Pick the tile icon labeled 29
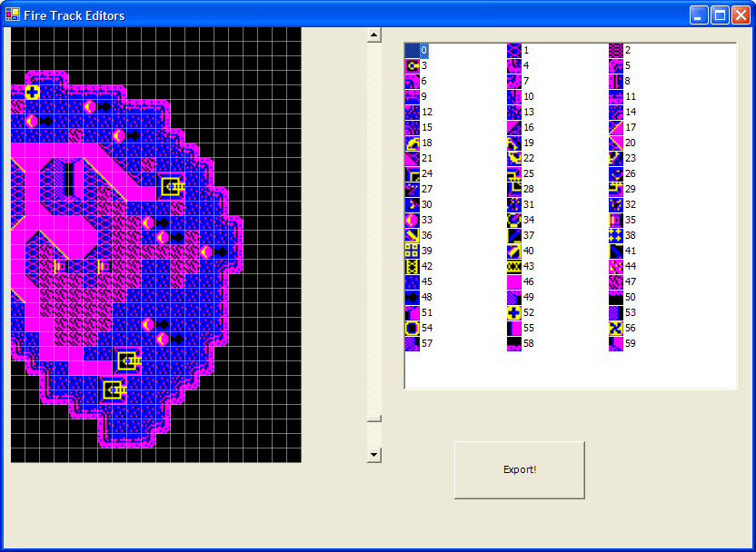 [x=616, y=189]
